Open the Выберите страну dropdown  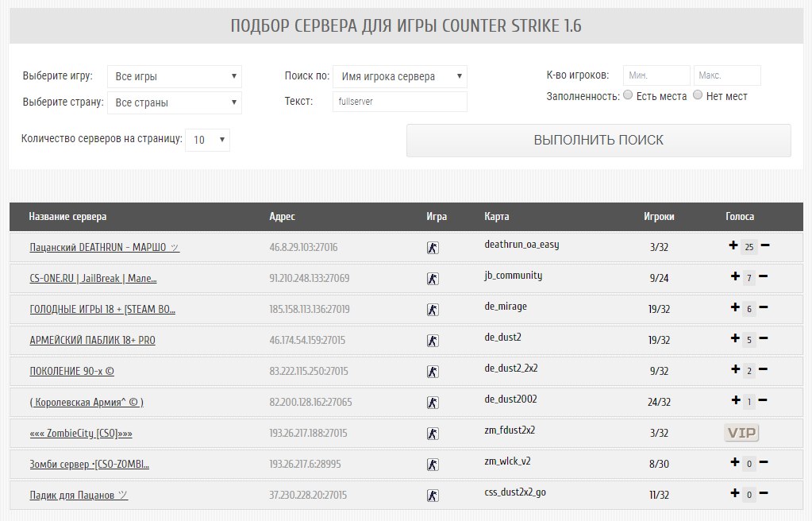point(175,102)
